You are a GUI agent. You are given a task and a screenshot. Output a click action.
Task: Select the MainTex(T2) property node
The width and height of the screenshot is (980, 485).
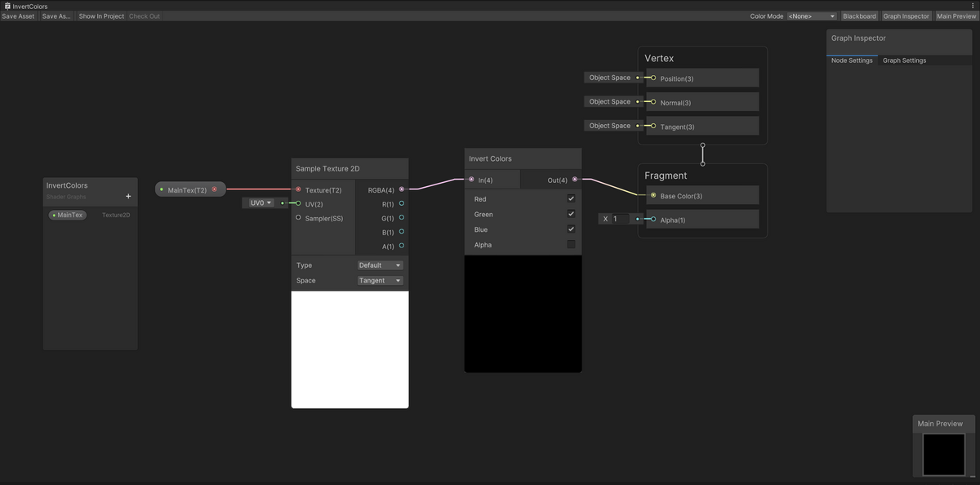pos(190,189)
